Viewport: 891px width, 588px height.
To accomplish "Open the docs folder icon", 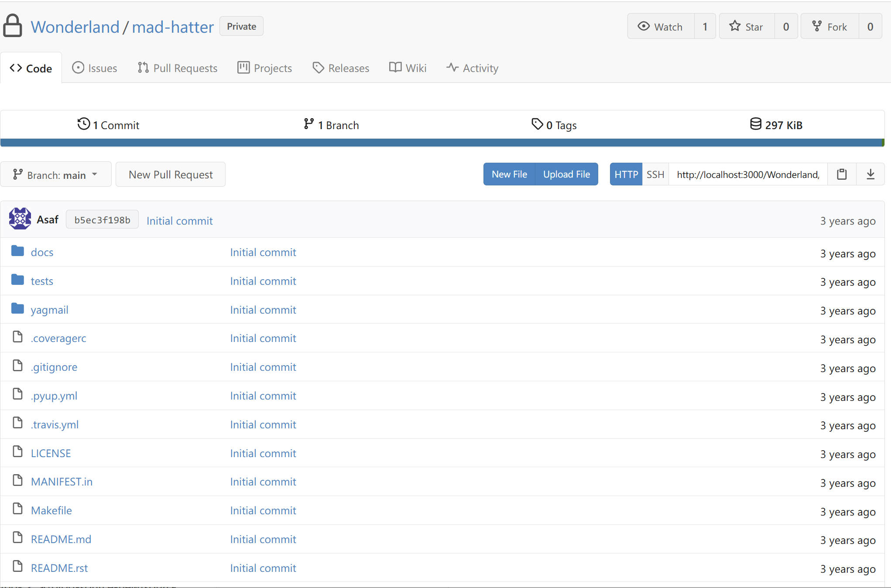I will (17, 251).
